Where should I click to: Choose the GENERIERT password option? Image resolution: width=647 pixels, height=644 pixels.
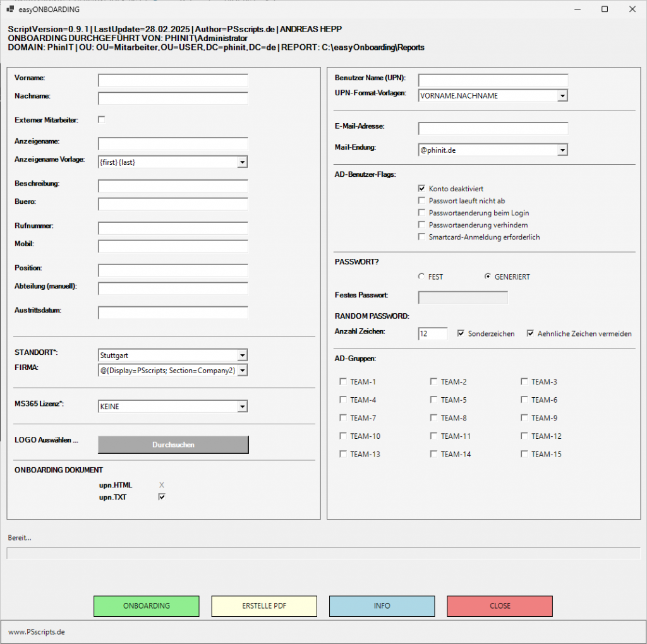[487, 277]
